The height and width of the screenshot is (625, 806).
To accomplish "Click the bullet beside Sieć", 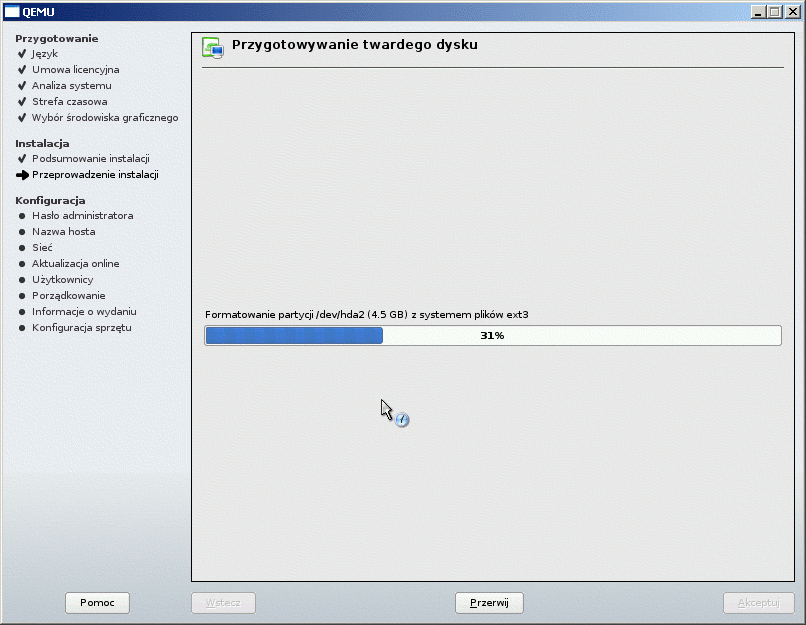I will click(22, 248).
